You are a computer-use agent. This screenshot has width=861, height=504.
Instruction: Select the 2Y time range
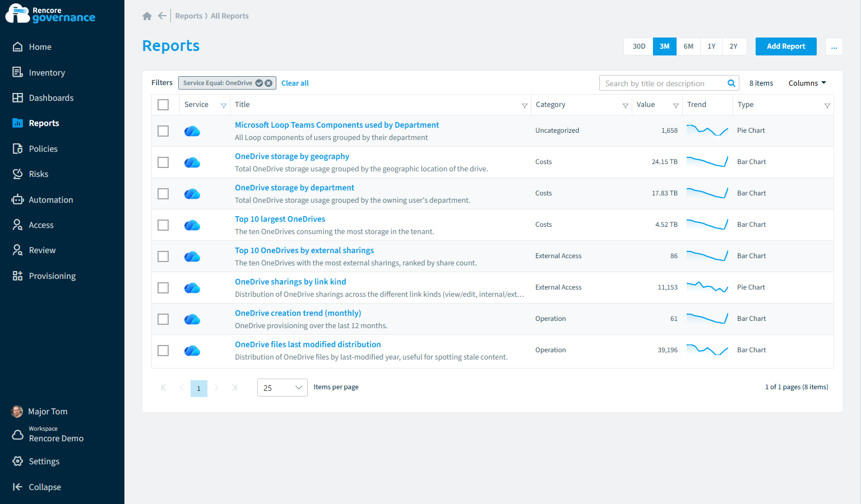pos(734,46)
